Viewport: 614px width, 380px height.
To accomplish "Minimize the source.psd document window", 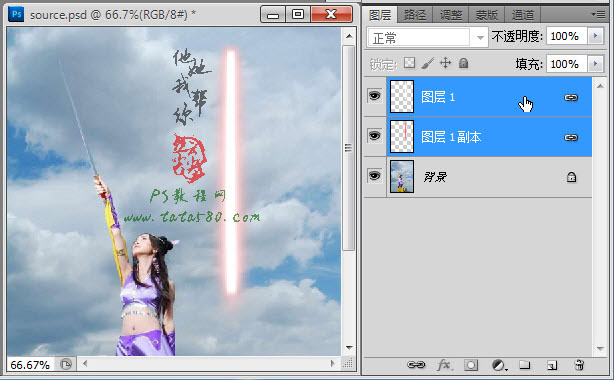I will (x=273, y=14).
